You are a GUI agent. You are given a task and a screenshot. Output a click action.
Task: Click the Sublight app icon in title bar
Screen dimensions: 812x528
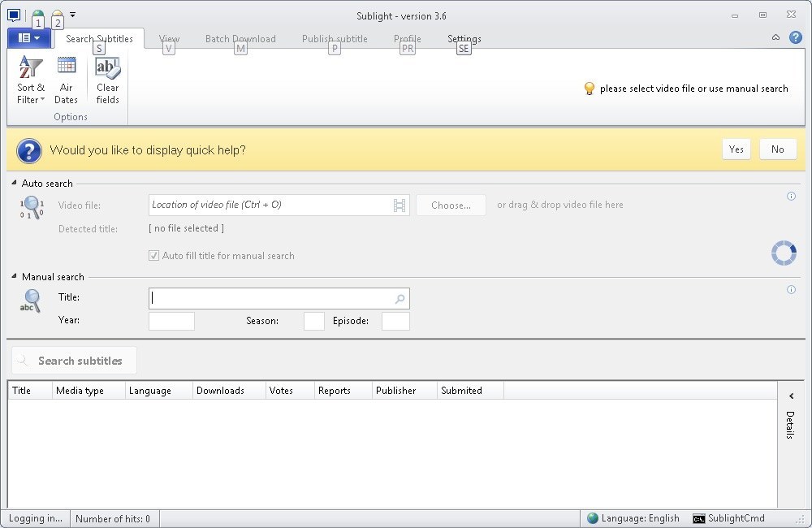click(x=14, y=15)
